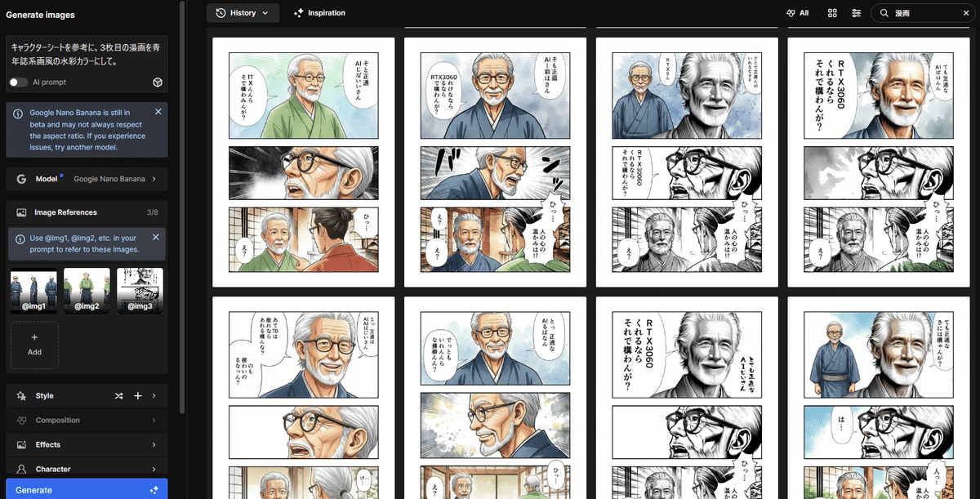The width and height of the screenshot is (980, 499).
Task: Add a new style with the plus icon
Action: pos(137,395)
